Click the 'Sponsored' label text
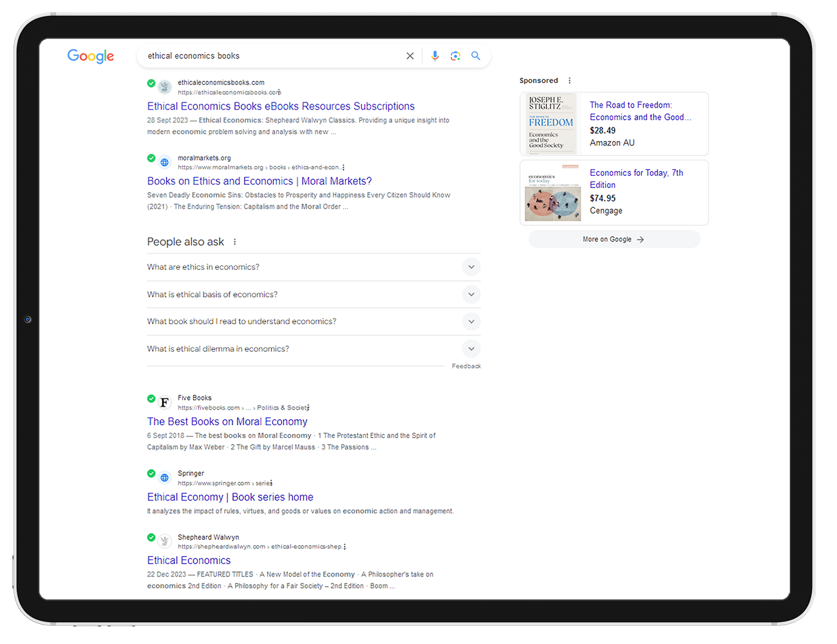 click(539, 80)
